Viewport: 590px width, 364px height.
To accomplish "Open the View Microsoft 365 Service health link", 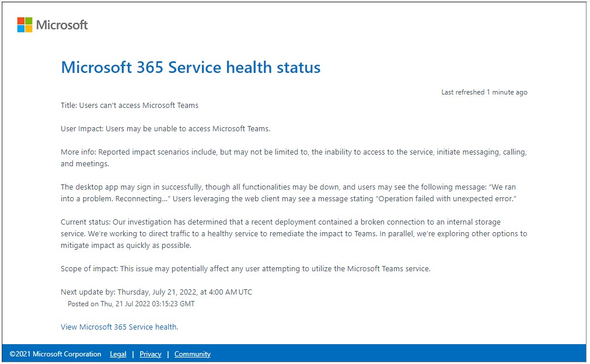I will [118, 327].
